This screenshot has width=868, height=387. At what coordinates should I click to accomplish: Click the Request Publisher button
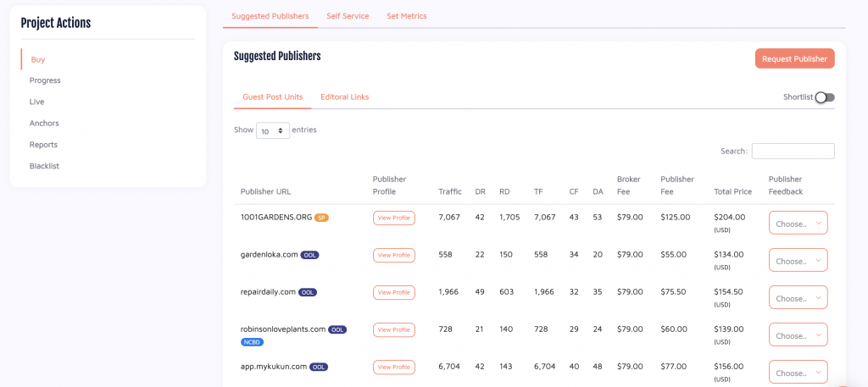coord(794,58)
